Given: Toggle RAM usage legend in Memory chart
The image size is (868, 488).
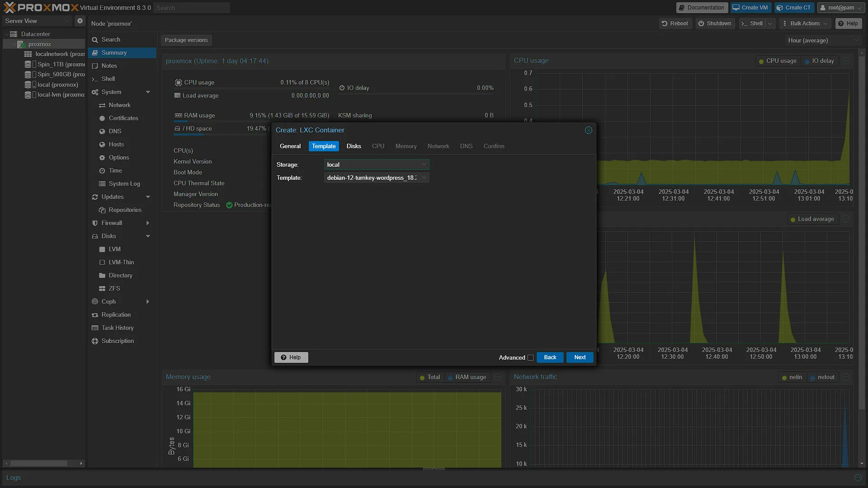Looking at the screenshot, I should (467, 377).
